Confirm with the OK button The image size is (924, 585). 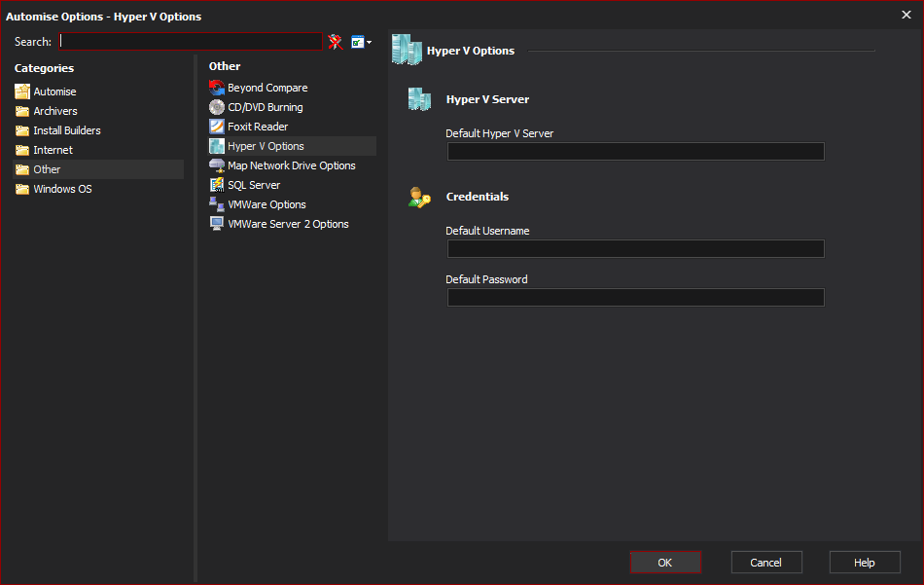pos(665,562)
